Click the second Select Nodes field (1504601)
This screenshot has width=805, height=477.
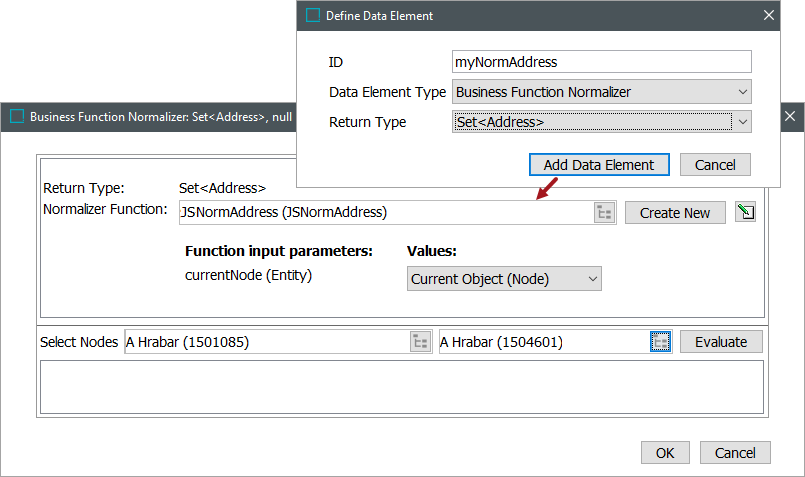pyautogui.click(x=542, y=342)
